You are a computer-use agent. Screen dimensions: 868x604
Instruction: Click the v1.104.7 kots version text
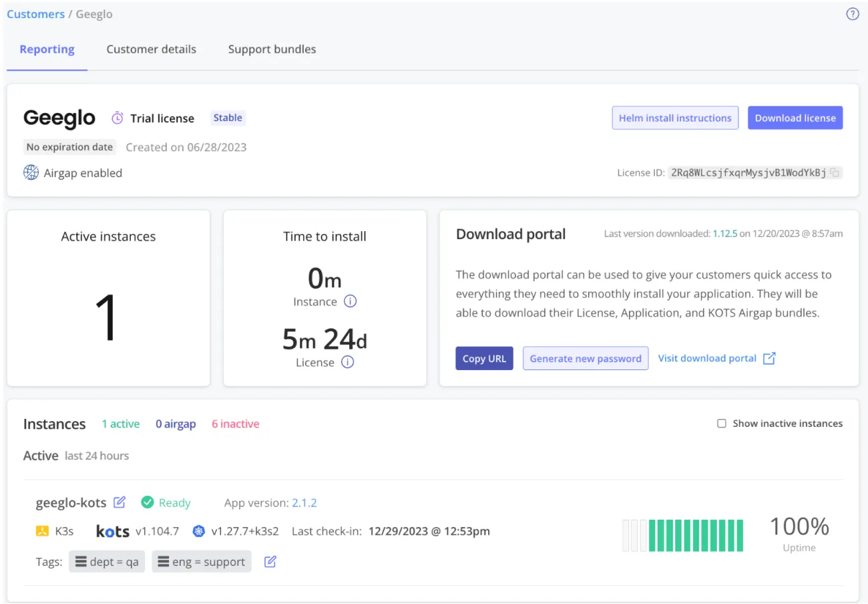pyautogui.click(x=157, y=531)
